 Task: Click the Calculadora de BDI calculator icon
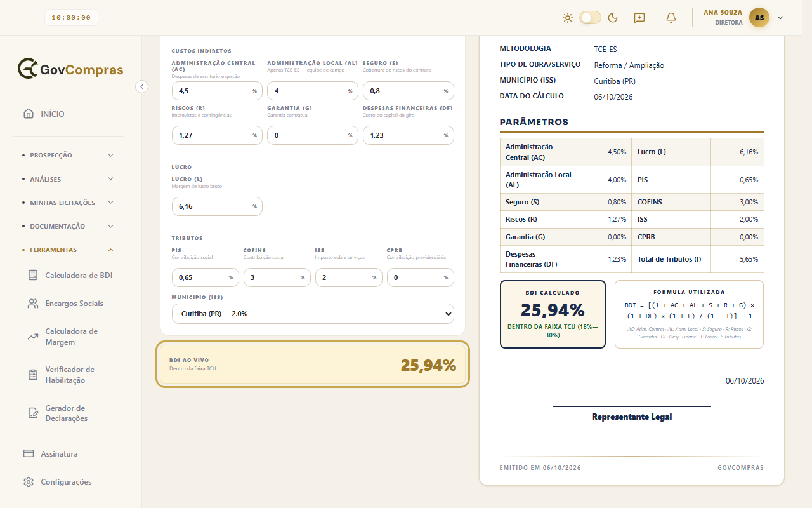click(33, 276)
